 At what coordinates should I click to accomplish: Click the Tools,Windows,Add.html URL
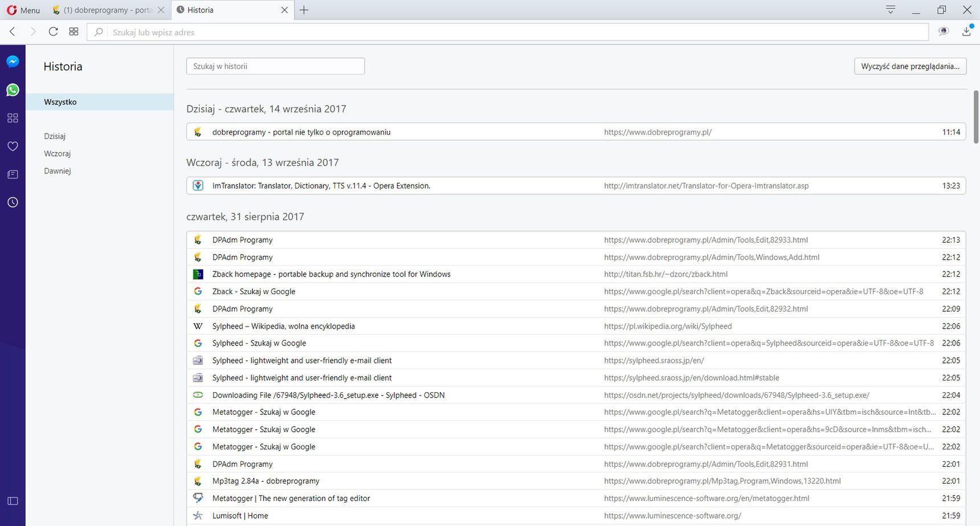[x=712, y=257]
